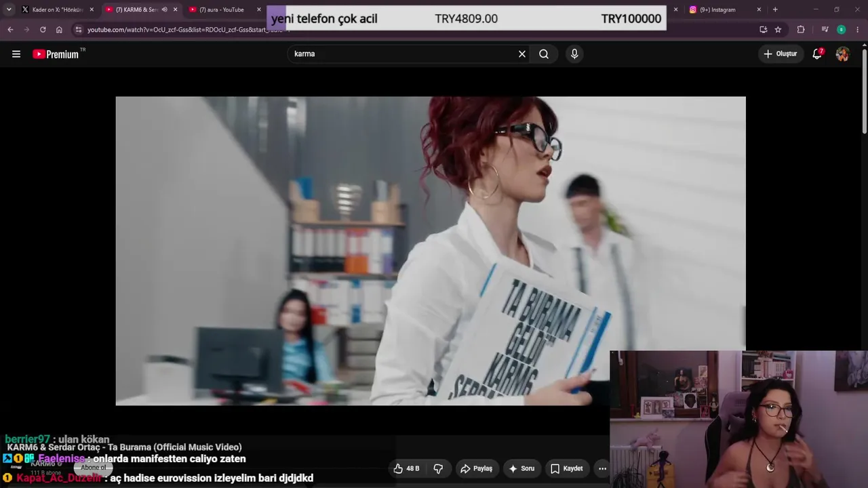Reload the current page
The image size is (868, 488).
tap(43, 30)
